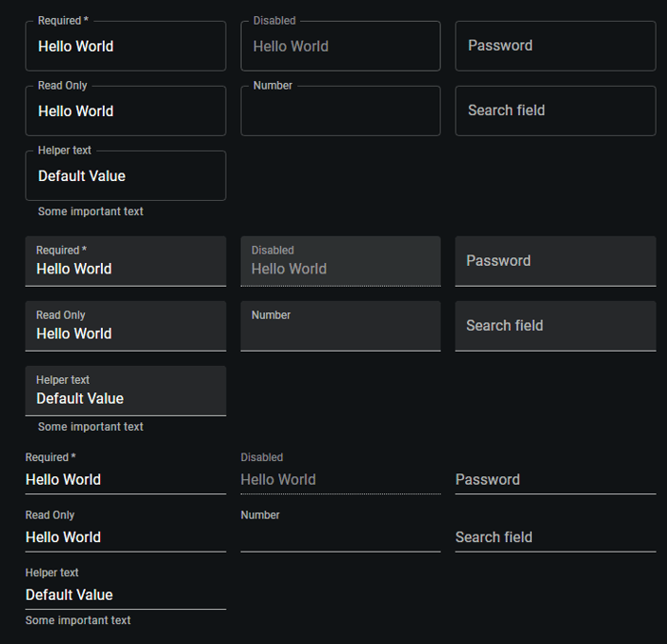Select the outlined Search field input
Viewport: 667px width, 644px height.
556,111
